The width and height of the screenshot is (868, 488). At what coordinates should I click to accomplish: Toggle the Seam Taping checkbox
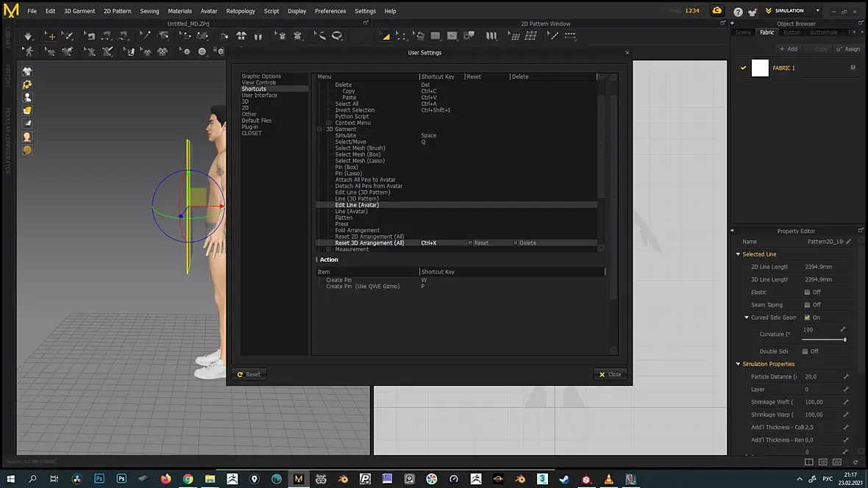pyautogui.click(x=807, y=305)
